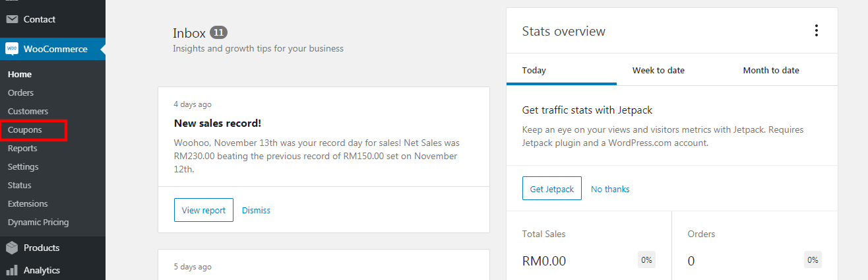This screenshot has width=868, height=280.
Task: Select the Today stats tab
Action: pyautogui.click(x=534, y=71)
